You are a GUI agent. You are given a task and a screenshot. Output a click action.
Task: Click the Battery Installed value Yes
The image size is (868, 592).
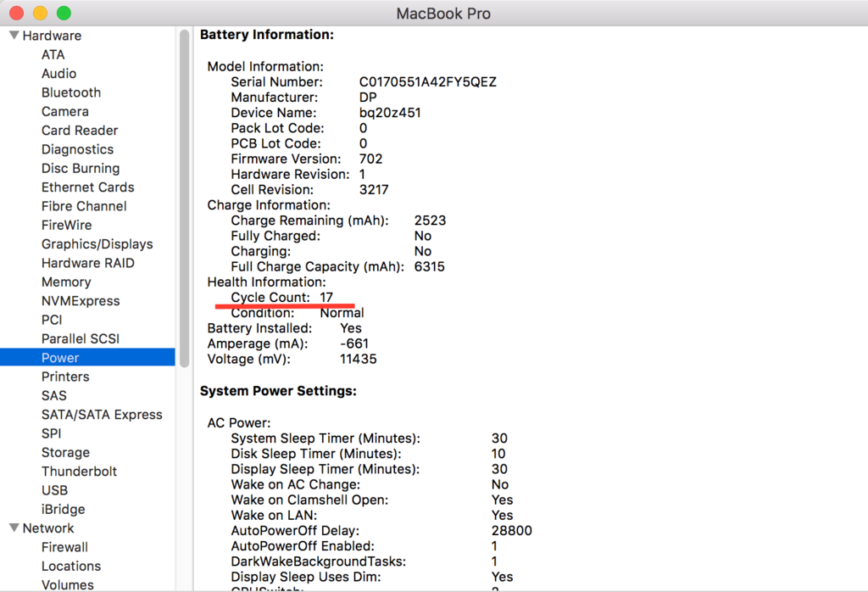(x=351, y=328)
